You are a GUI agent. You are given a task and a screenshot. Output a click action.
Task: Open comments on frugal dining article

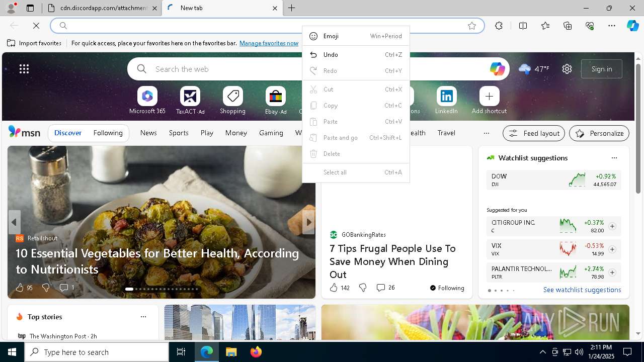point(385,288)
